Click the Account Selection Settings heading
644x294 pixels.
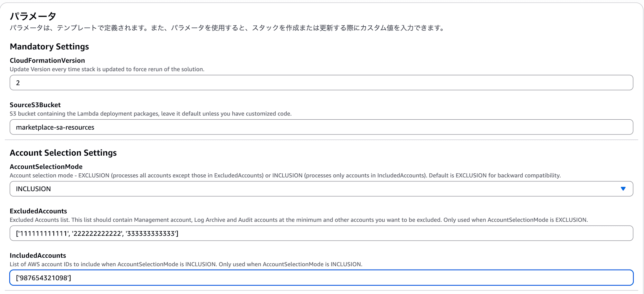pos(63,153)
